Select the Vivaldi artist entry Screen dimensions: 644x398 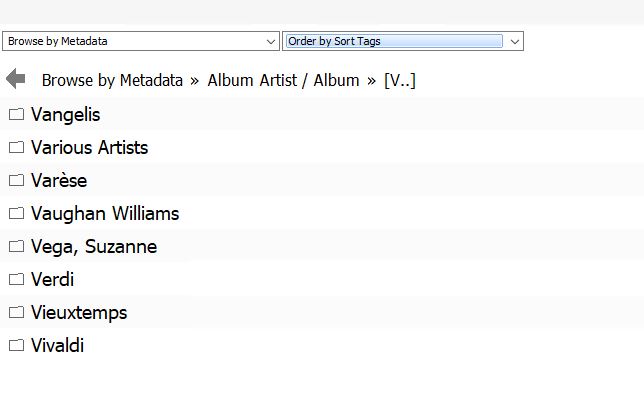point(58,345)
